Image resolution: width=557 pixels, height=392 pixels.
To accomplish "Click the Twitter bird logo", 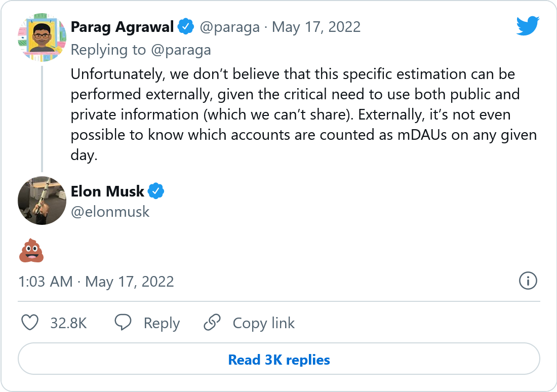I will (x=528, y=26).
